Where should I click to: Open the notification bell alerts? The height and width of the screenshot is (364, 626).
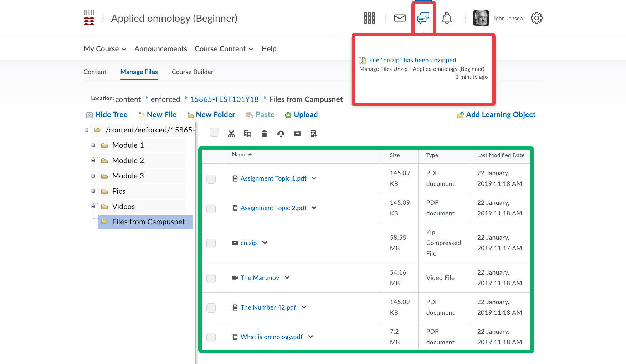pos(447,18)
